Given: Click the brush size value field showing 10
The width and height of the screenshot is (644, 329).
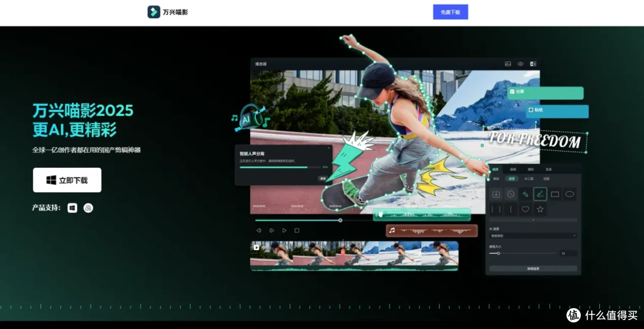Looking at the screenshot, I should pos(568,253).
